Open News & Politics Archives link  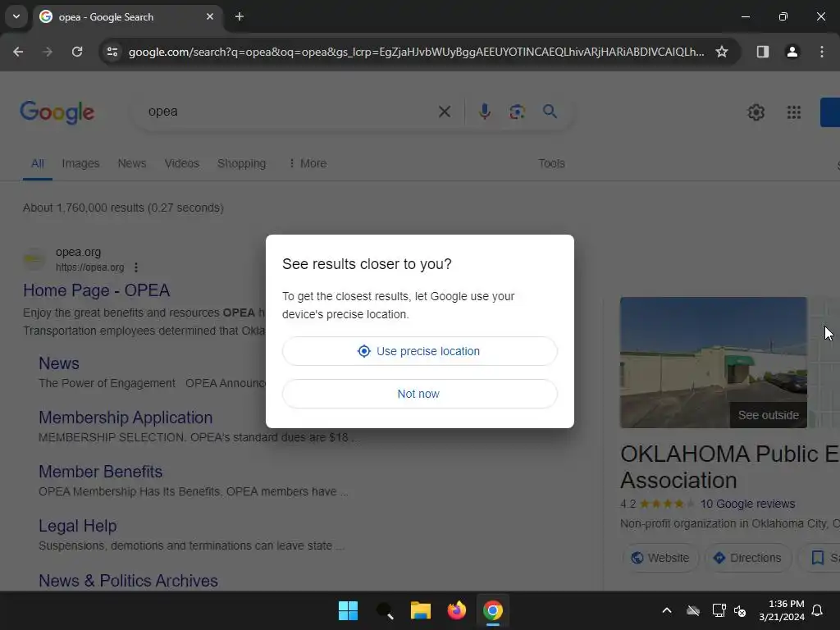coord(128,581)
